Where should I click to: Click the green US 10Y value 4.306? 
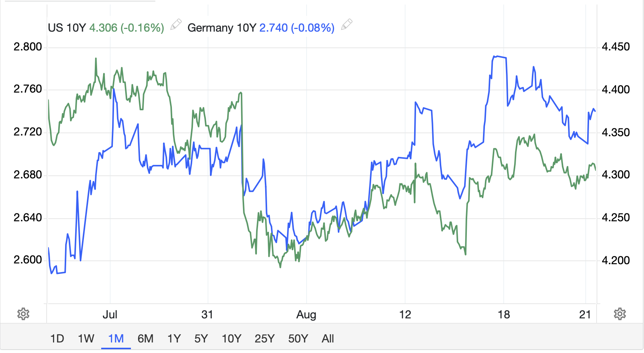click(x=103, y=28)
